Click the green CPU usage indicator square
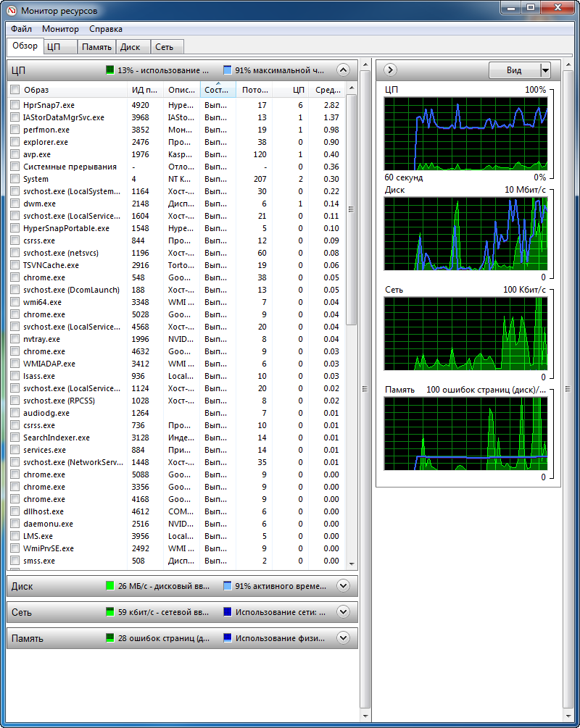Viewport: 580px width, 728px height. pos(110,70)
